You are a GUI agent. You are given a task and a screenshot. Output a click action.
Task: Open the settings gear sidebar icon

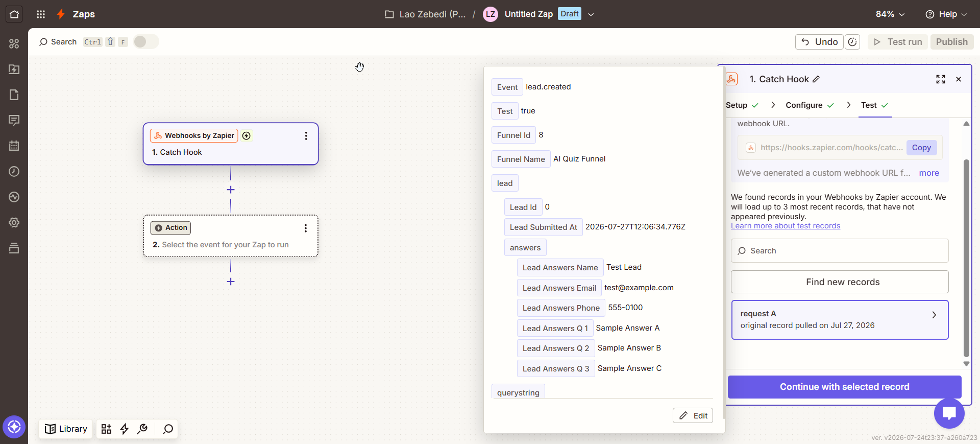tap(14, 223)
